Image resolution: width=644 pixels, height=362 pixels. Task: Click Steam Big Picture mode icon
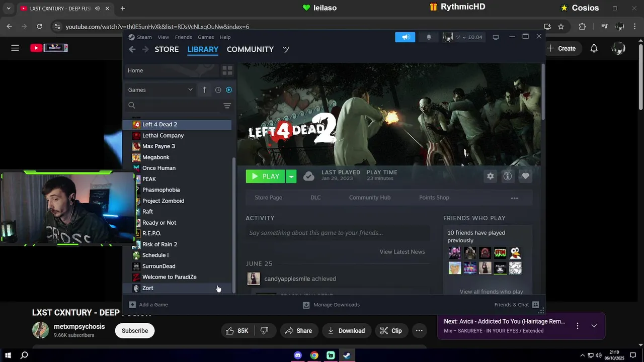coord(496,37)
